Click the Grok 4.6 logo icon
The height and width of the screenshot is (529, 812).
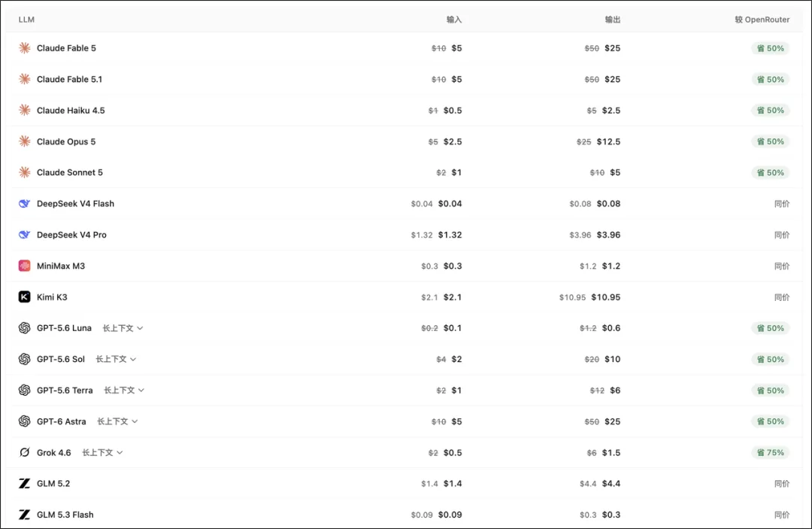tap(24, 452)
